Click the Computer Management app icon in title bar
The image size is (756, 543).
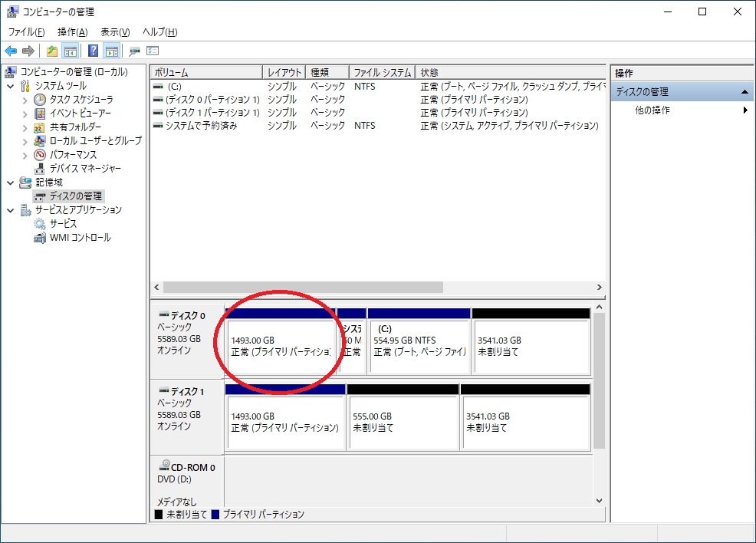click(13, 12)
